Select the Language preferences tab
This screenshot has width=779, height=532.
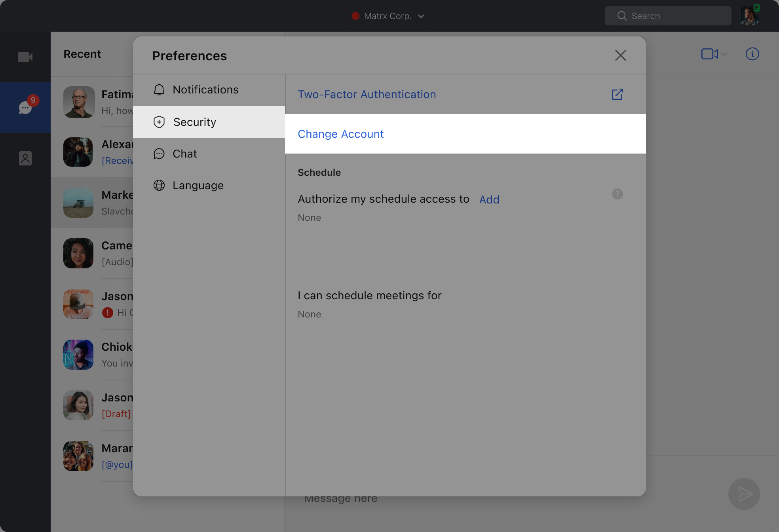[198, 185]
